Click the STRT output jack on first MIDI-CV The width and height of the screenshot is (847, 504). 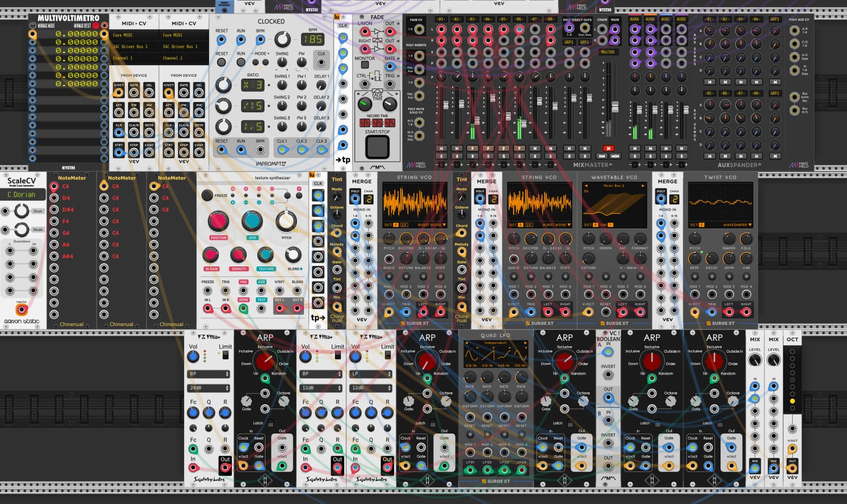pyautogui.click(x=118, y=152)
